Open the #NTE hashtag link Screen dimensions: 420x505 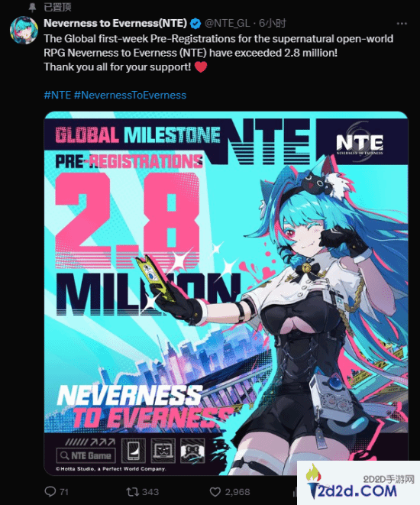point(57,95)
